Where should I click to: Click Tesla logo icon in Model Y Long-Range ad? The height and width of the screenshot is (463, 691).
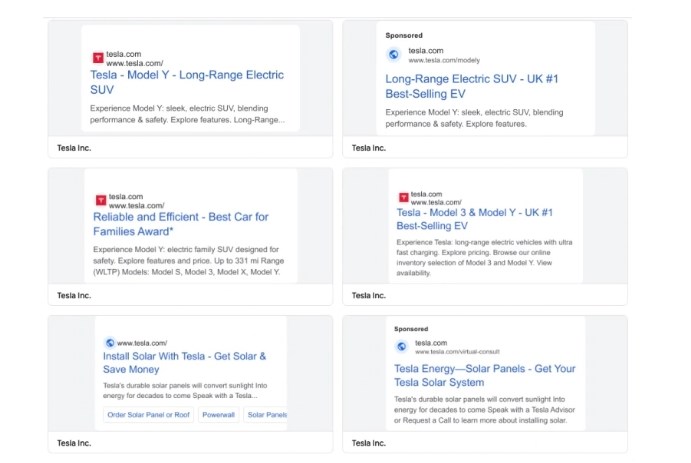[x=98, y=58]
